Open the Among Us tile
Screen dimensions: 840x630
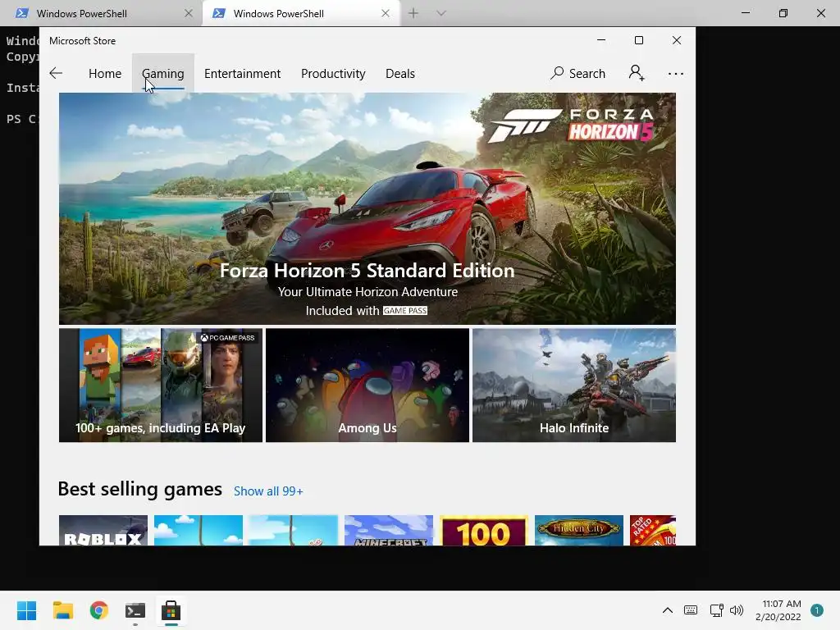tap(367, 386)
